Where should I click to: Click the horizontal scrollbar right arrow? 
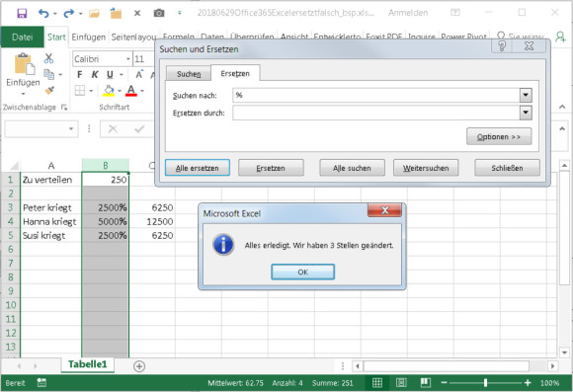tap(552, 365)
